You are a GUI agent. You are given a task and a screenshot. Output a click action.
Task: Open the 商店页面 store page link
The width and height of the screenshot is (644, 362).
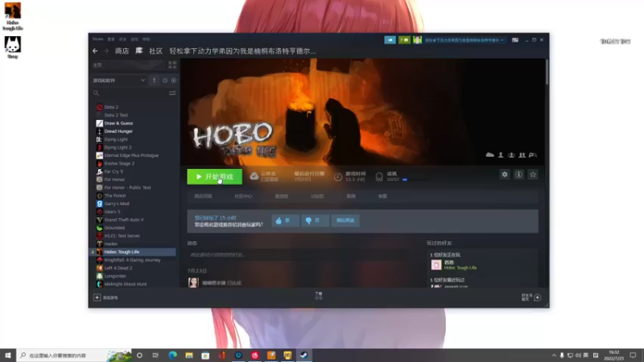204,196
